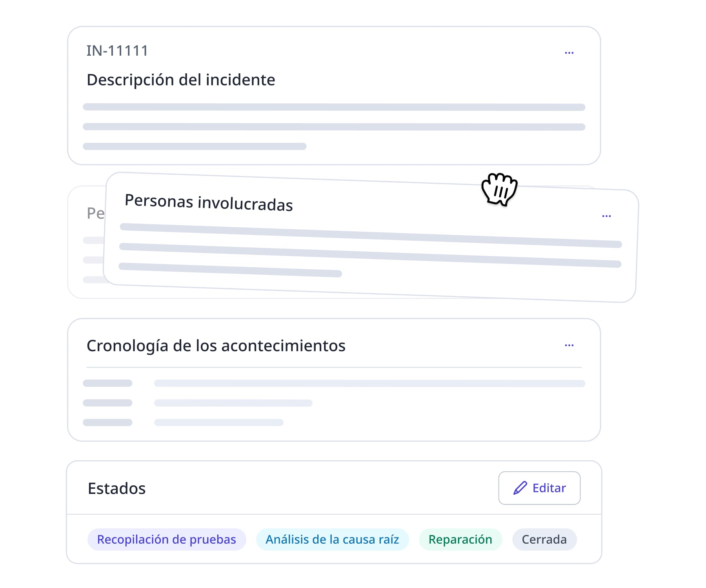Open the Cronología de los acontecimientos options menu
706x588 pixels.
point(570,345)
